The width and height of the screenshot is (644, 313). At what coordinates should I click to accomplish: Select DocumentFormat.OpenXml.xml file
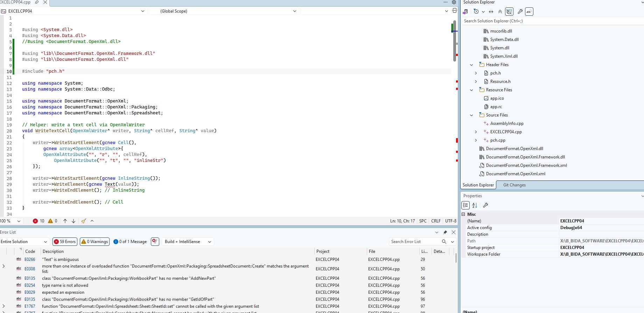[516, 174]
